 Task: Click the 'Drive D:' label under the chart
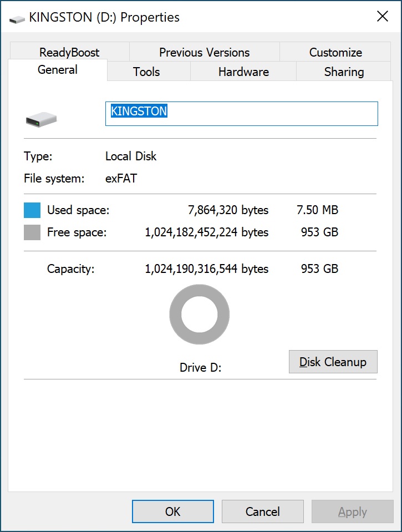pyautogui.click(x=201, y=367)
